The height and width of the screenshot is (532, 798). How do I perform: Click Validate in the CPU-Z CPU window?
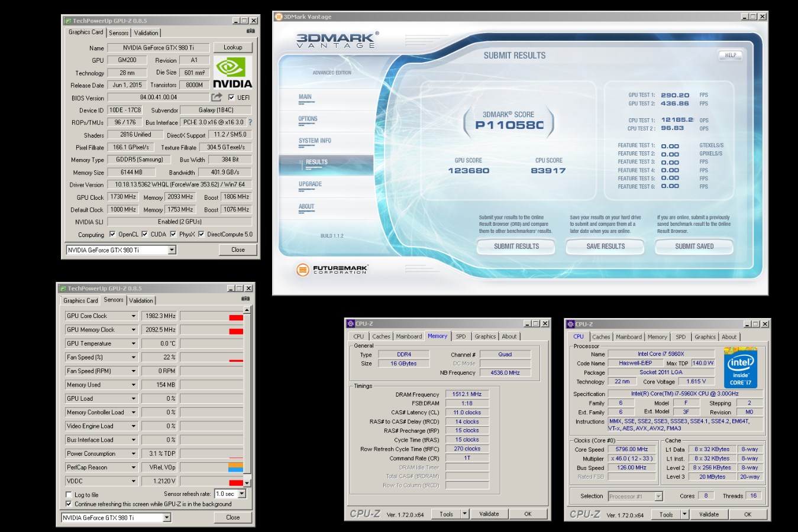click(709, 514)
